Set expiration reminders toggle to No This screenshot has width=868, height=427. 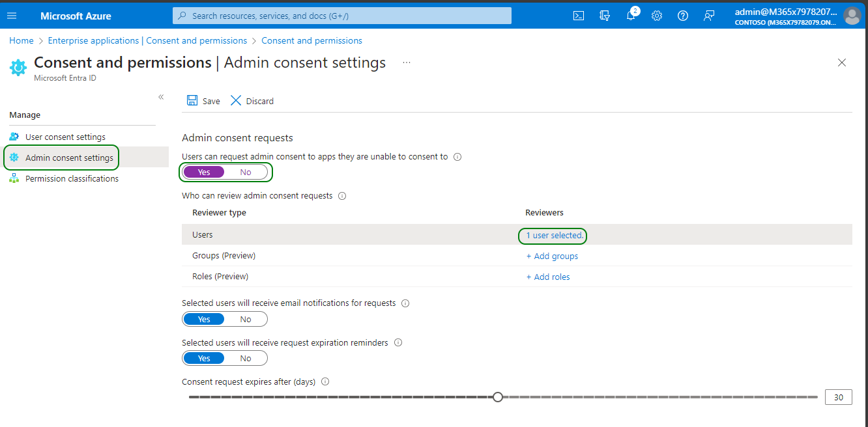(246, 359)
